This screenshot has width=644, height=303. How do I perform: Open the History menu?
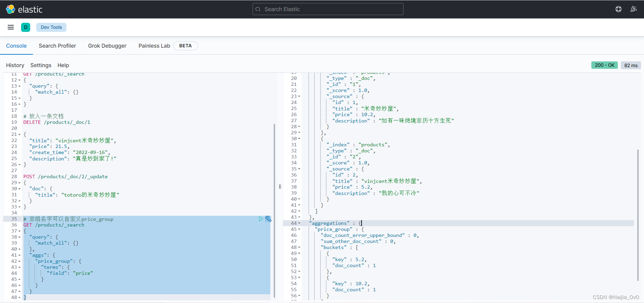pyautogui.click(x=15, y=65)
